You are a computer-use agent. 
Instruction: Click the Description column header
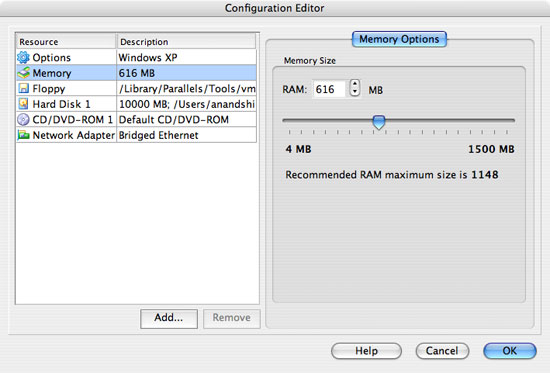click(x=186, y=41)
